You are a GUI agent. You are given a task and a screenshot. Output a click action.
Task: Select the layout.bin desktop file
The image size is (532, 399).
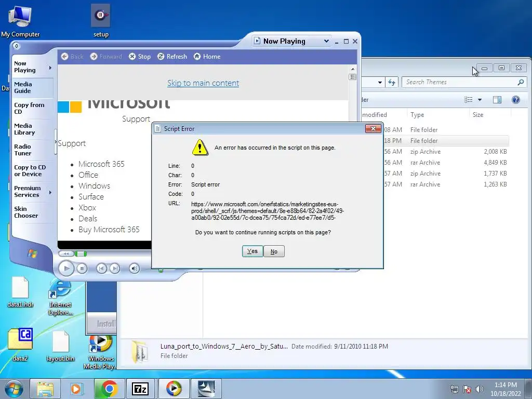60,346
